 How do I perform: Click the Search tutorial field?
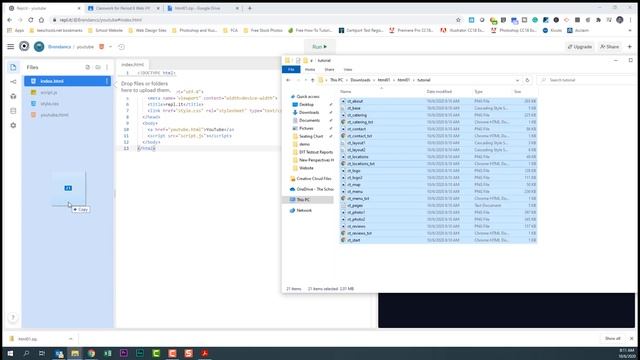(x=587, y=80)
